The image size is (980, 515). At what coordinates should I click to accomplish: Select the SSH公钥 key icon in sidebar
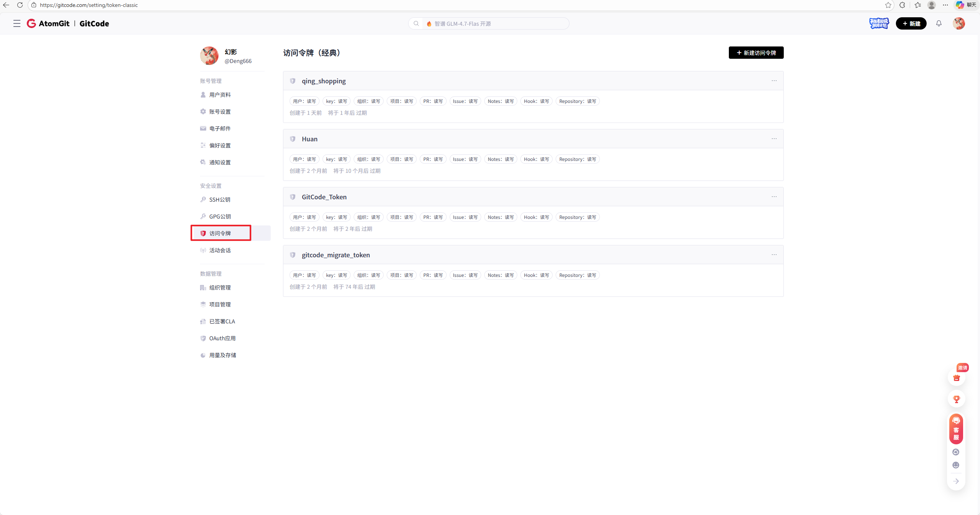pyautogui.click(x=203, y=199)
